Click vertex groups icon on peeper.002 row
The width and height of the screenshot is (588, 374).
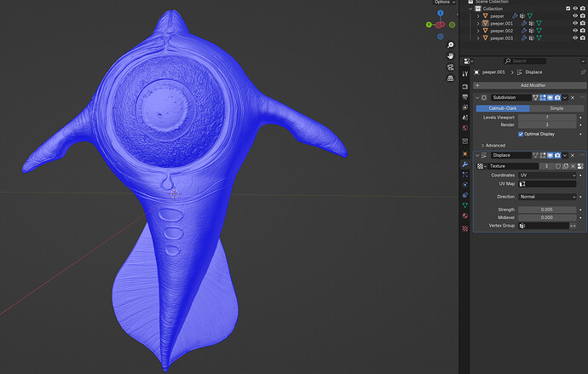[x=532, y=31]
